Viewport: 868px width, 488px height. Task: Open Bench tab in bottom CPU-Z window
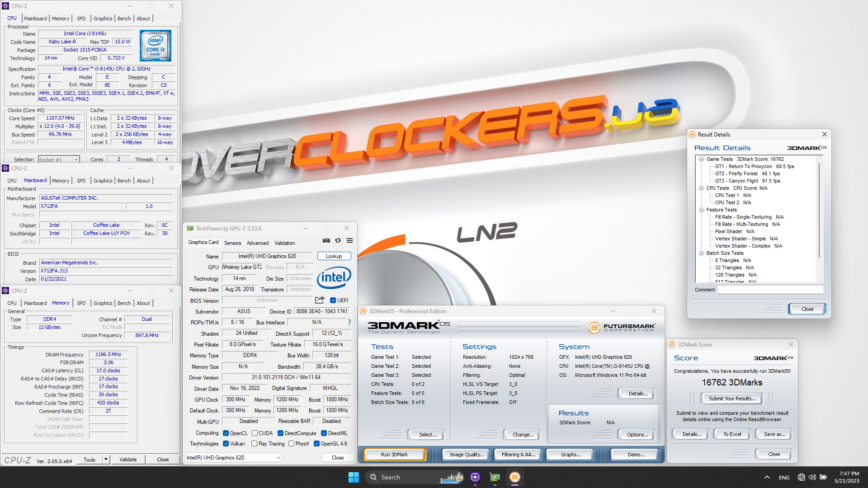point(124,303)
